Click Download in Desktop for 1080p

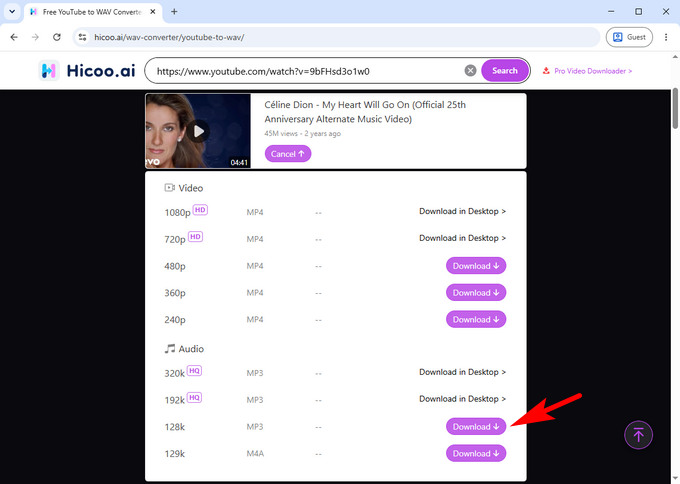click(x=462, y=212)
